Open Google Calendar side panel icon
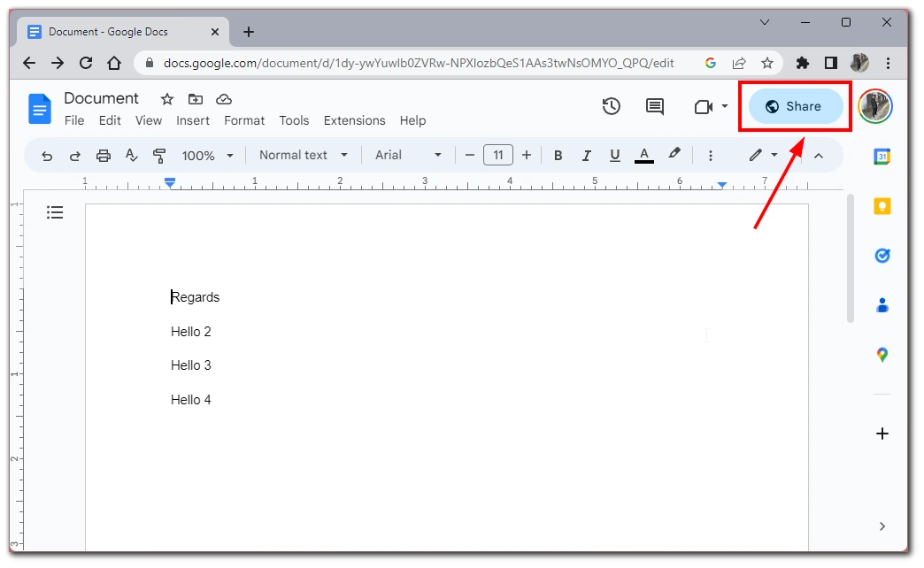 point(882,157)
